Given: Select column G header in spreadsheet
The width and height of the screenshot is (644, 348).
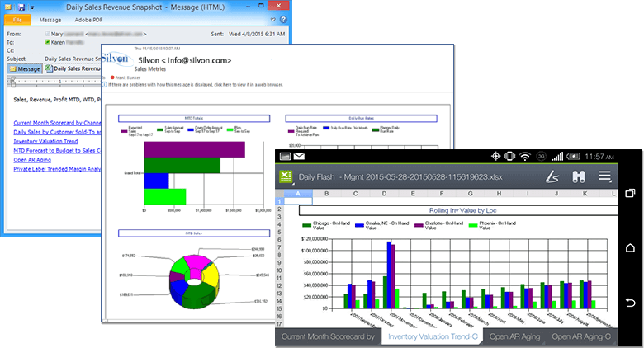Looking at the screenshot, I should point(471,193).
